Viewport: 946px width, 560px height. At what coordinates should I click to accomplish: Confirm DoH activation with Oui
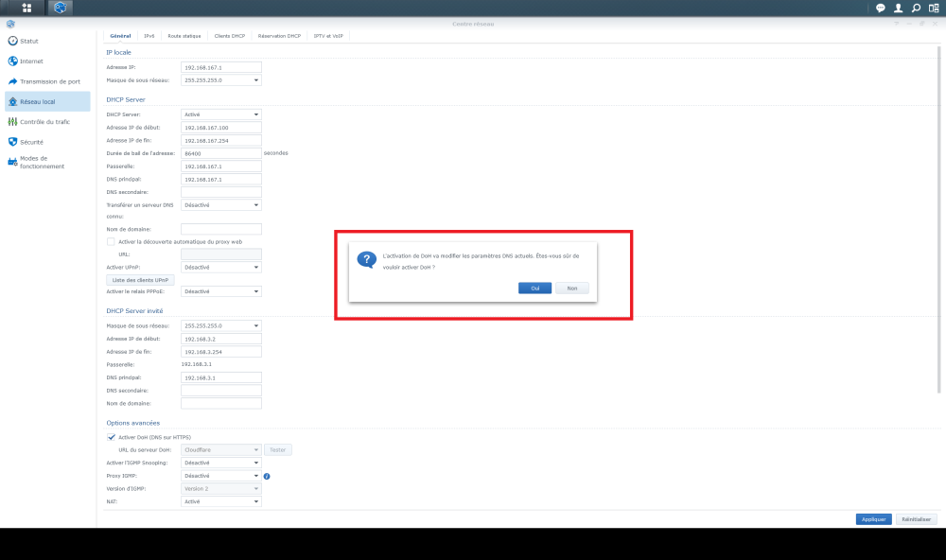pos(535,289)
